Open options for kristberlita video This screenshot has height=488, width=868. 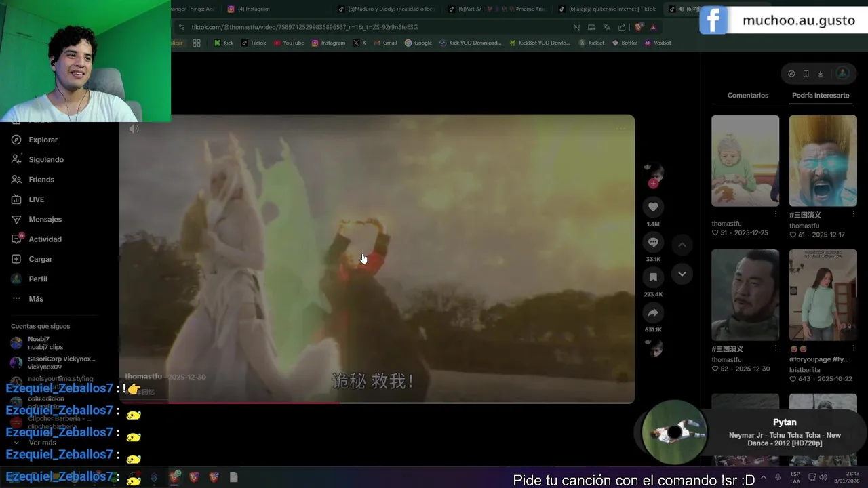click(854, 348)
